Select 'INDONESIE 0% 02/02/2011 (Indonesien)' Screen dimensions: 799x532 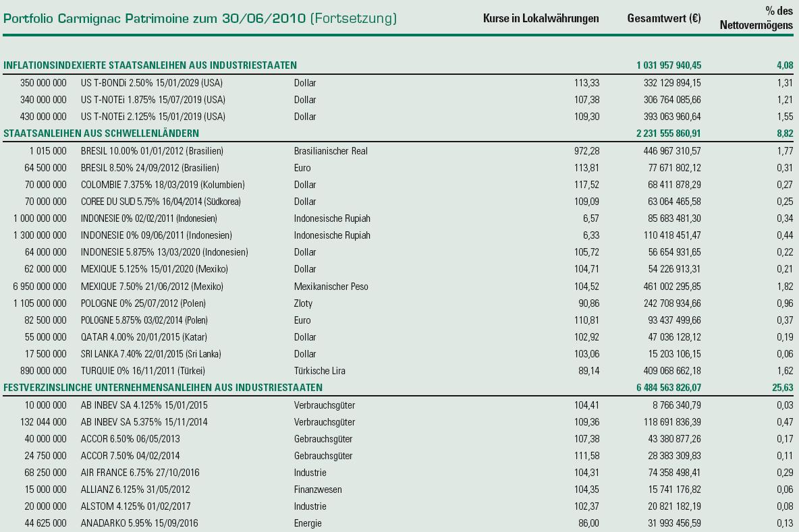click(148, 218)
